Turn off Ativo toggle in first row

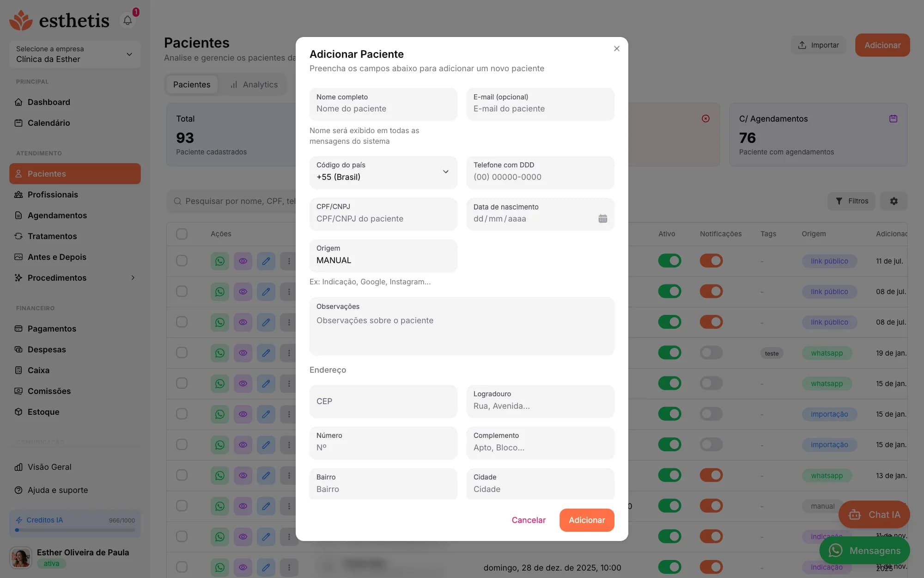[669, 261]
